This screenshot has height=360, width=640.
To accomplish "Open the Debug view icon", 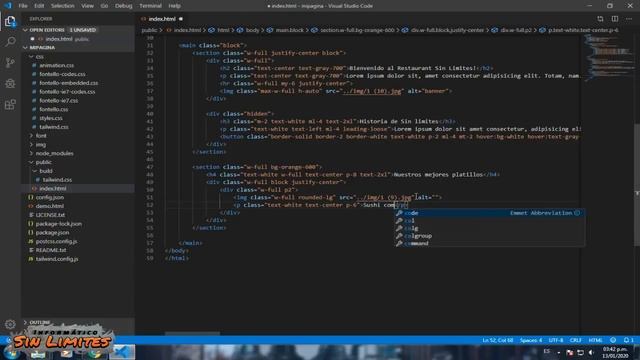I will pos(10,83).
